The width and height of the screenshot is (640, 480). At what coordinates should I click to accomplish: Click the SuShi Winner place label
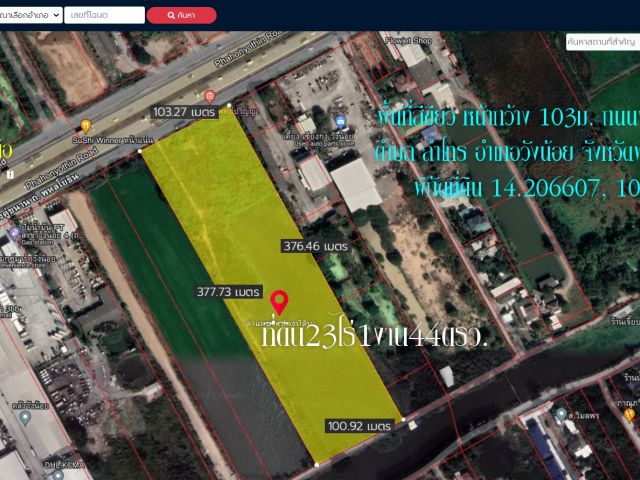[113, 140]
